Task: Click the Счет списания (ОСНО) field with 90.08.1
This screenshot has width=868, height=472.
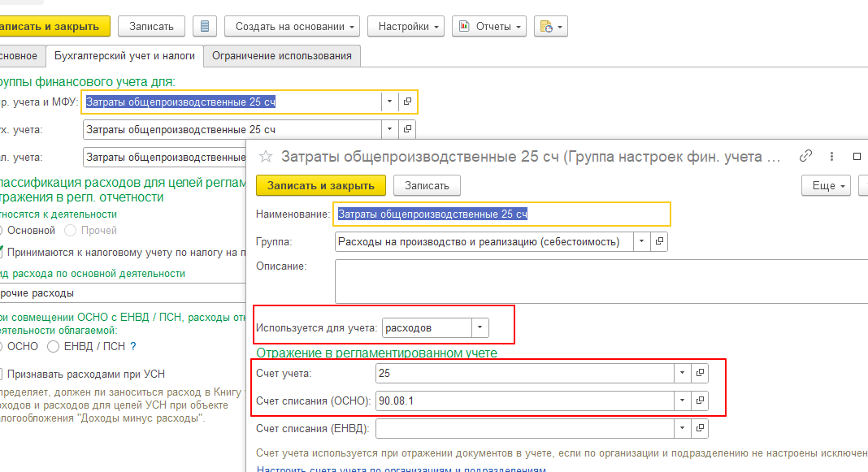Action: [x=524, y=400]
